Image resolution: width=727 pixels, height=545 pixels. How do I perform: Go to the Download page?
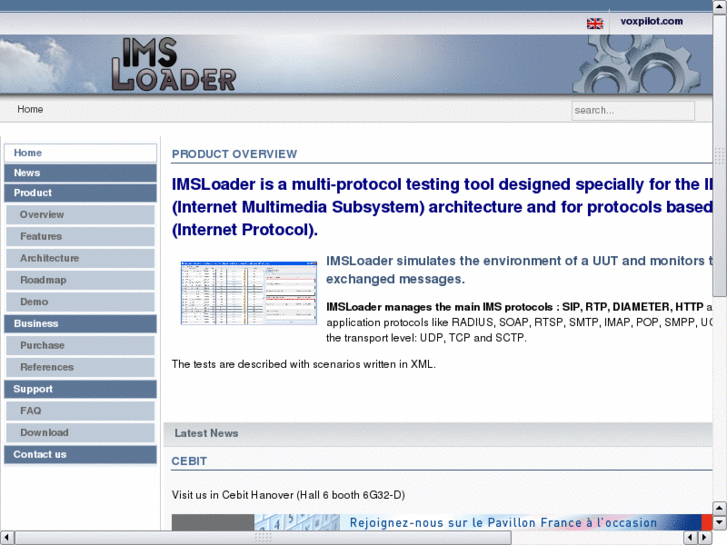[x=80, y=432]
